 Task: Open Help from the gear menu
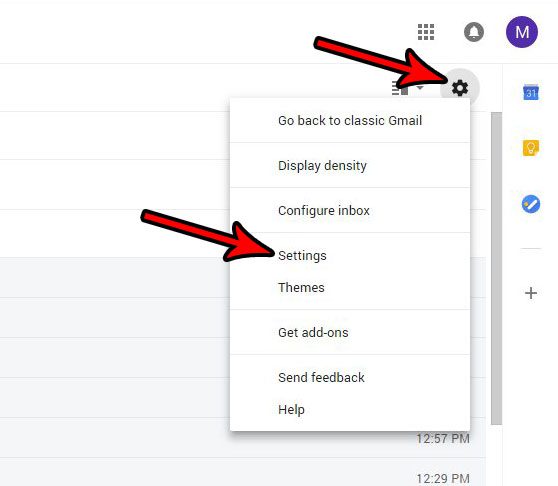coord(350,410)
